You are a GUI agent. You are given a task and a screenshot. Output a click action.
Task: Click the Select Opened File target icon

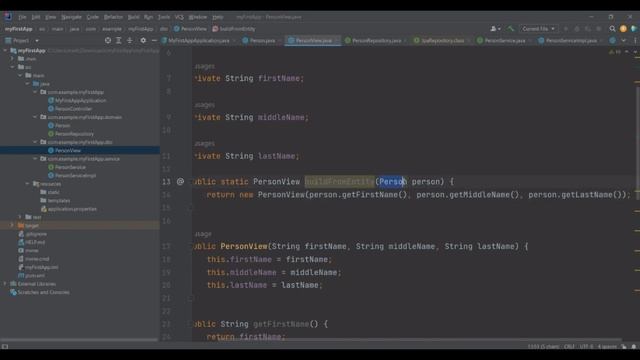click(x=108, y=40)
